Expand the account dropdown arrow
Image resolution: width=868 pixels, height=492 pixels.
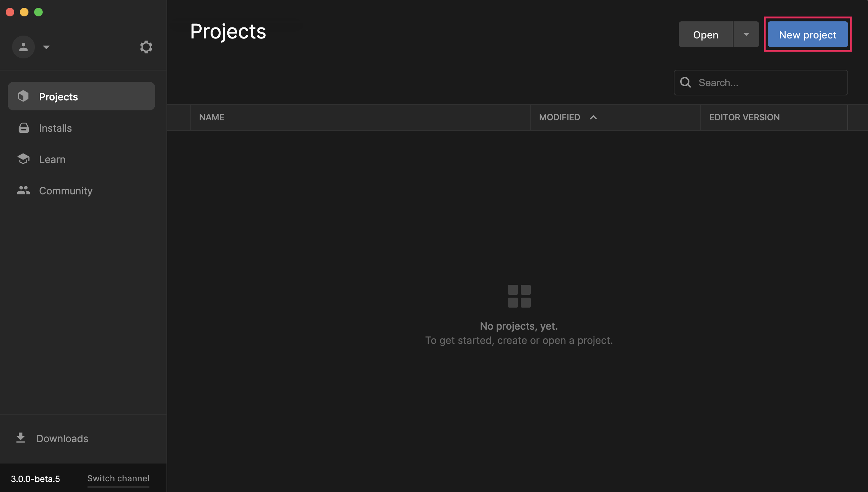pyautogui.click(x=46, y=47)
